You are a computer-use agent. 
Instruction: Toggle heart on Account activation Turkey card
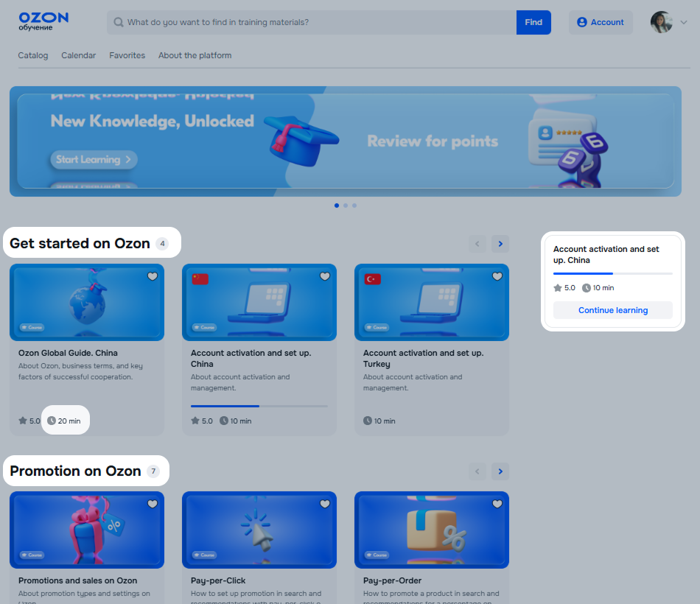click(x=497, y=276)
